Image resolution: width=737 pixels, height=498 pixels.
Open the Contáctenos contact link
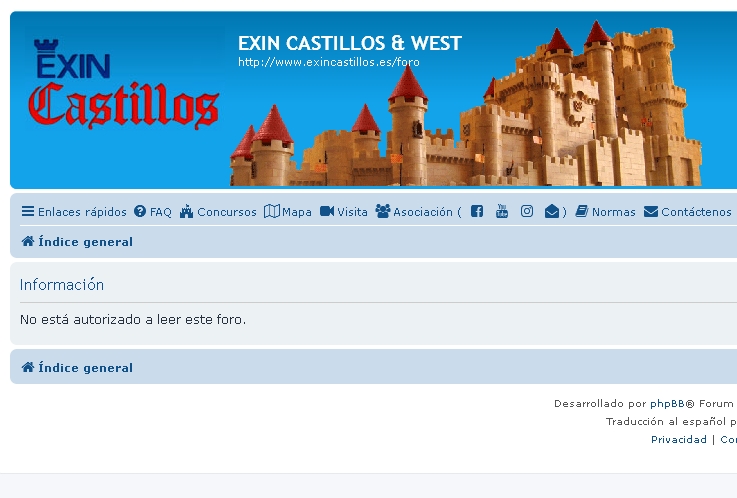(x=688, y=212)
